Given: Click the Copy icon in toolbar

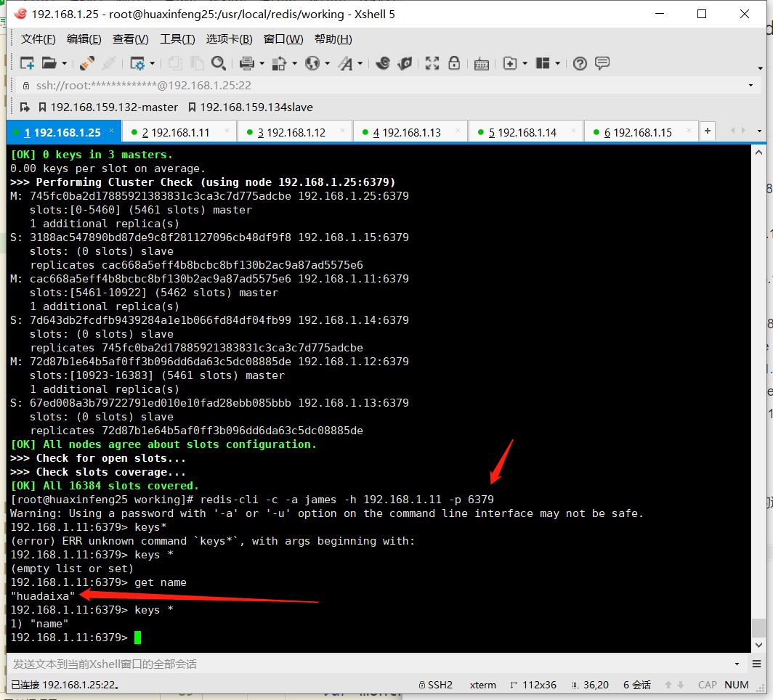Looking at the screenshot, I should [x=175, y=63].
